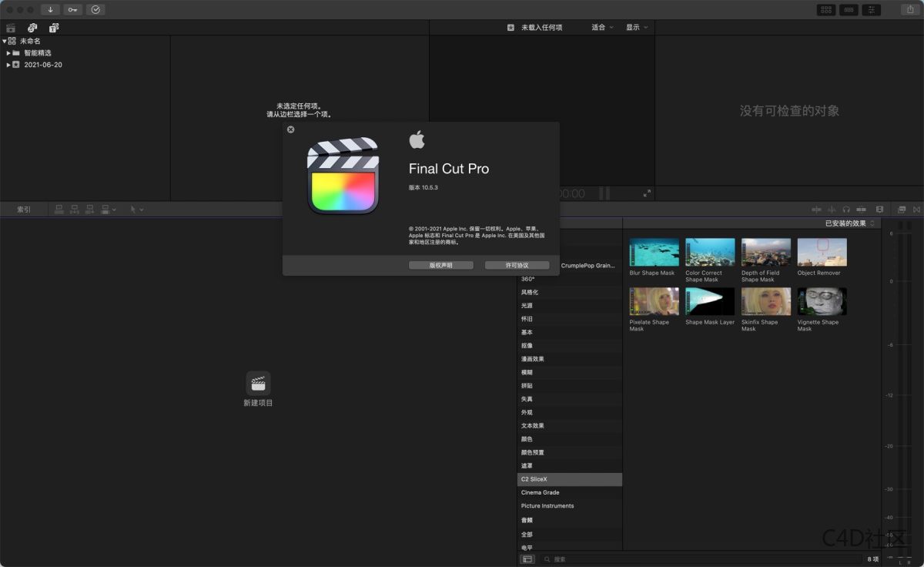Click the 索引 timeline index button
Screen dimensions: 924x567
point(23,209)
